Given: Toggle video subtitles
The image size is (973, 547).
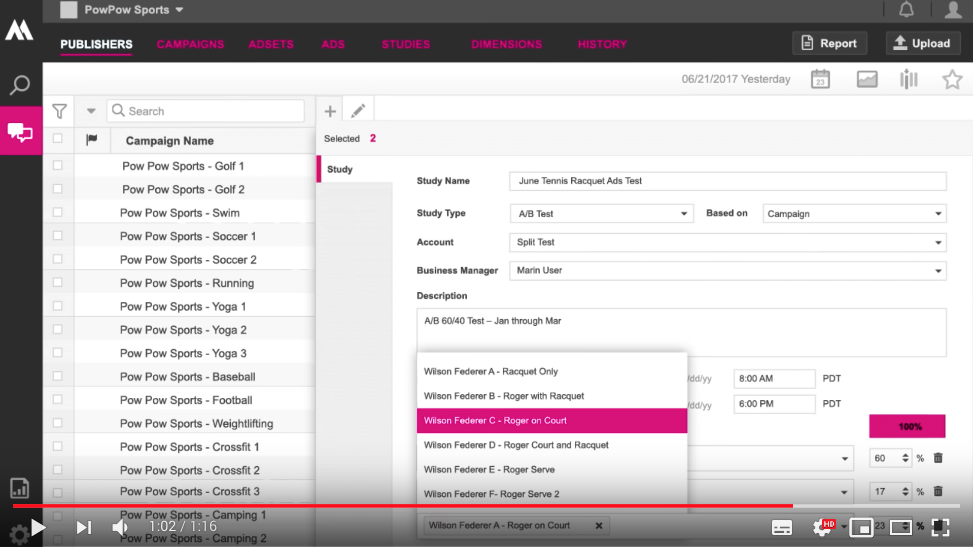Looking at the screenshot, I should click(x=782, y=528).
